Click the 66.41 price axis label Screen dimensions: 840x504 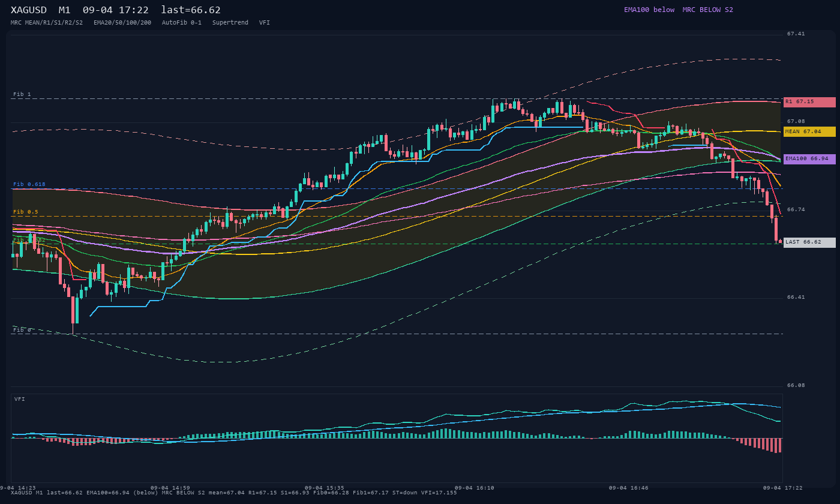pyautogui.click(x=796, y=297)
